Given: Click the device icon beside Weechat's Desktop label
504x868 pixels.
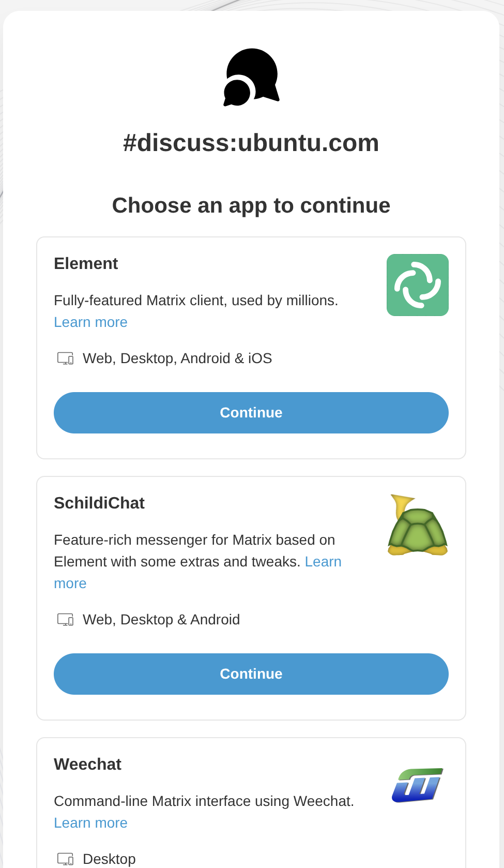Looking at the screenshot, I should pos(65,859).
